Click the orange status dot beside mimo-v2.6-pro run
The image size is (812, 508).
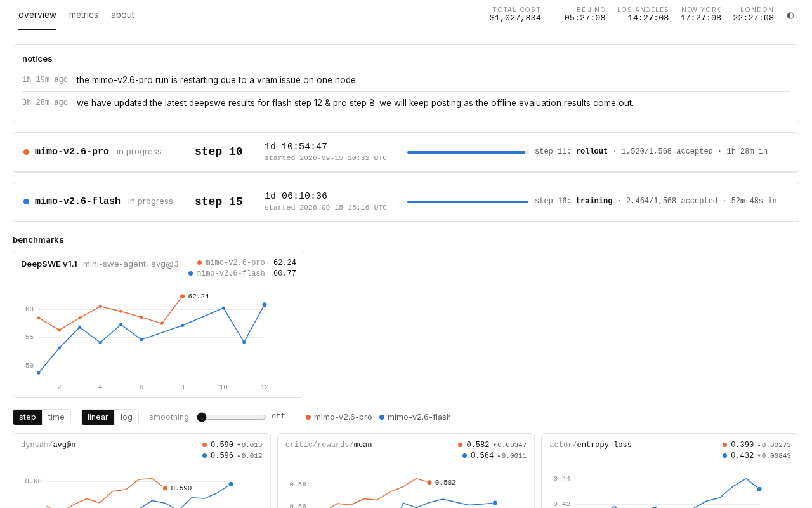click(x=26, y=152)
